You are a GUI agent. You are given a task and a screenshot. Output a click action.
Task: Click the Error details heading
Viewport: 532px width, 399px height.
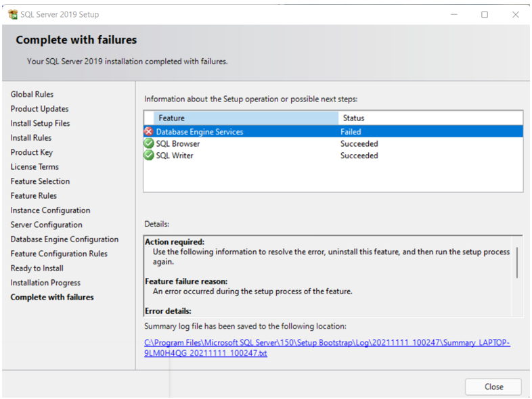tap(168, 311)
